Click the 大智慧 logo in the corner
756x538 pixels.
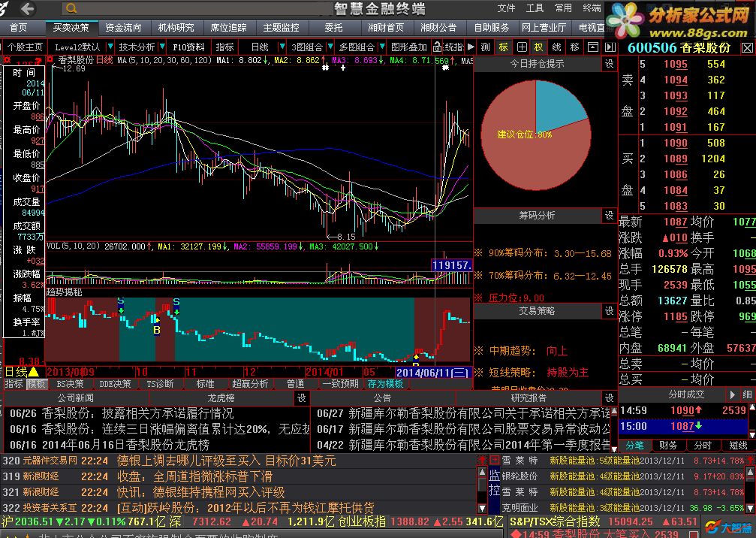click(x=729, y=527)
